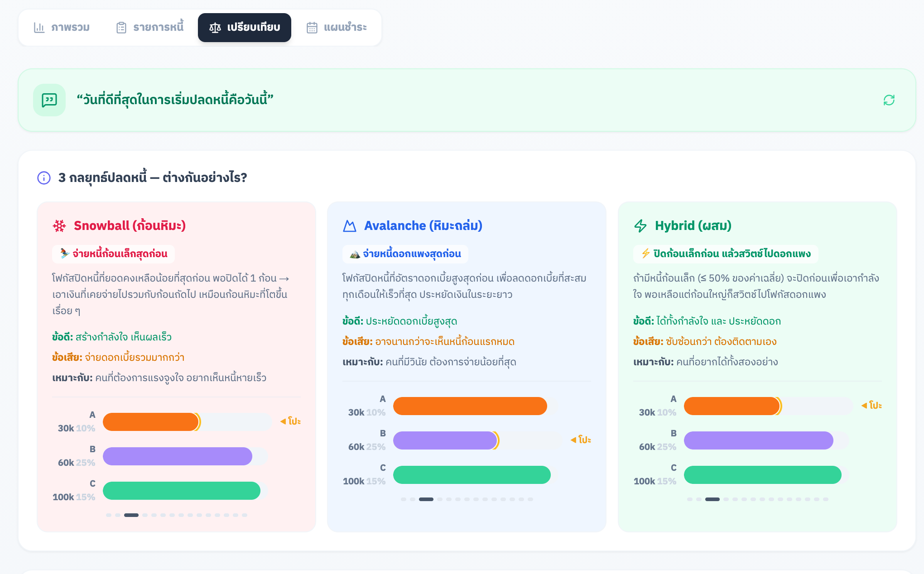Click the Snowball snowflake icon
Viewport: 924px width, 574px height.
coord(59,226)
